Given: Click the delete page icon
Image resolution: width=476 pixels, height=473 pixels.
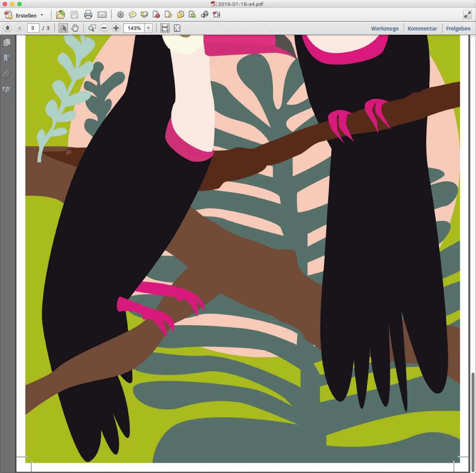Looking at the screenshot, I should (156, 15).
